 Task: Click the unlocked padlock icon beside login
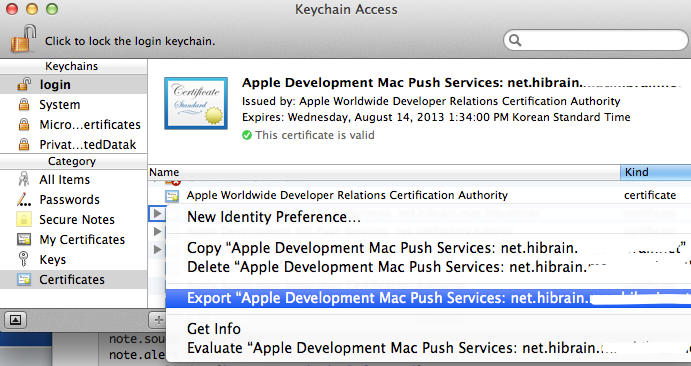[x=24, y=84]
